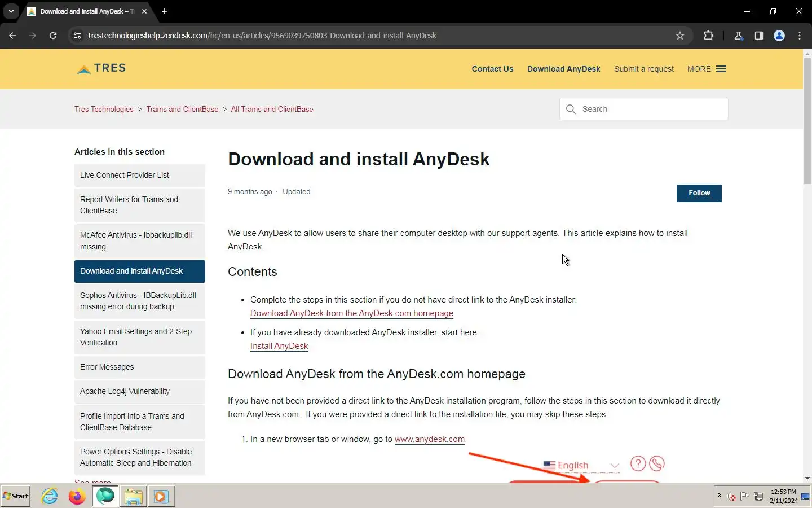Bookmark this page with the star icon
The width and height of the screenshot is (812, 508).
680,36
